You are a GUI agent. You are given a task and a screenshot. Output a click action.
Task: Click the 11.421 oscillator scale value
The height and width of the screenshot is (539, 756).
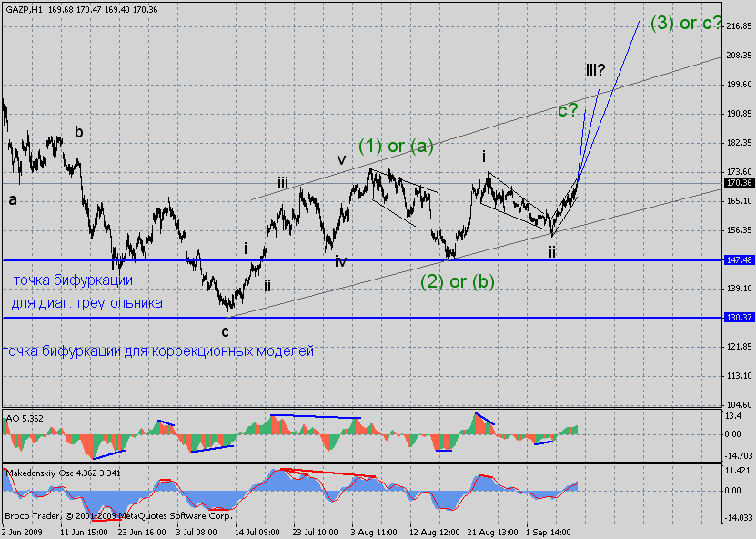(738, 471)
